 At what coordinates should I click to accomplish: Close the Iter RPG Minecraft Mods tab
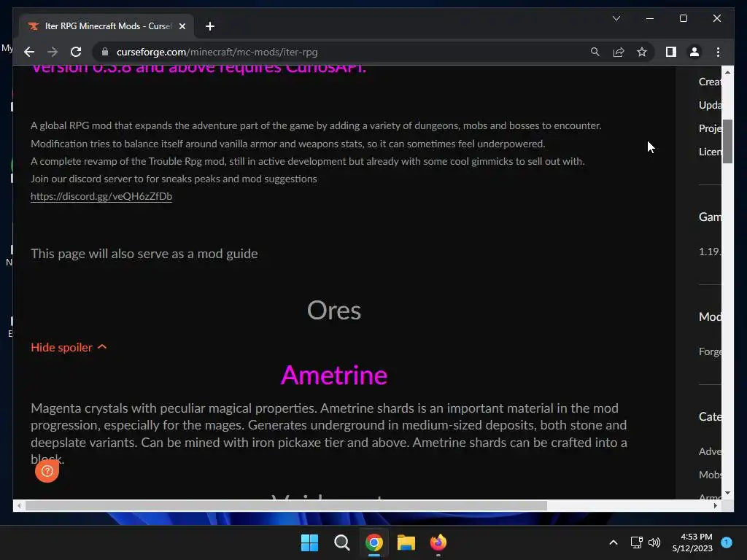click(x=182, y=26)
